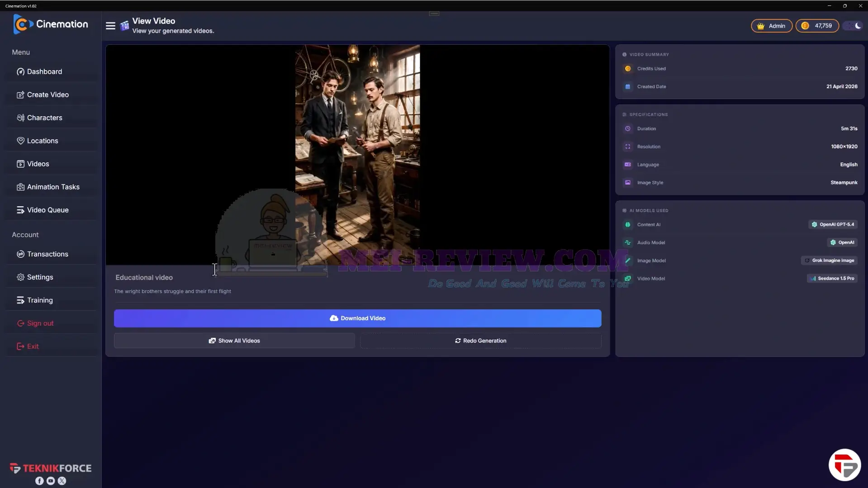Click the Cinemation logo

(51, 24)
